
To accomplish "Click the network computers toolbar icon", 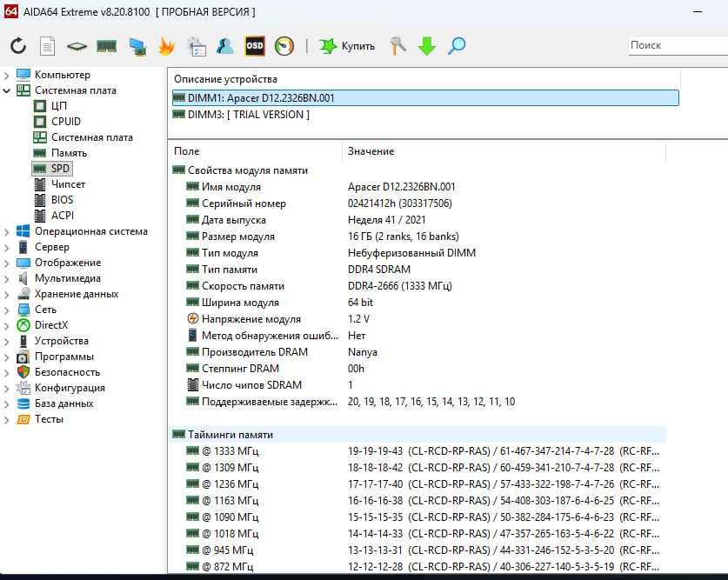I will click(x=137, y=46).
